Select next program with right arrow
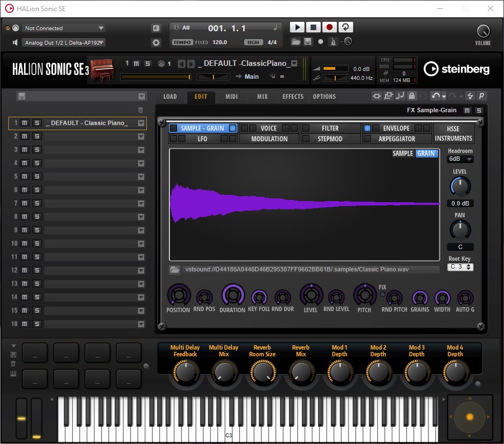Image resolution: width=504 pixels, height=444 pixels. pos(191,64)
